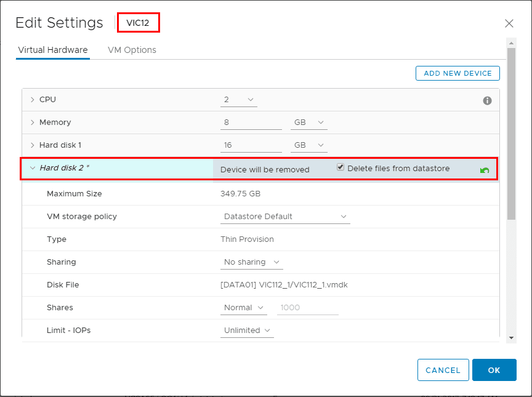Open the Limit - IOPs dropdown
The width and height of the screenshot is (532, 397).
[248, 331]
